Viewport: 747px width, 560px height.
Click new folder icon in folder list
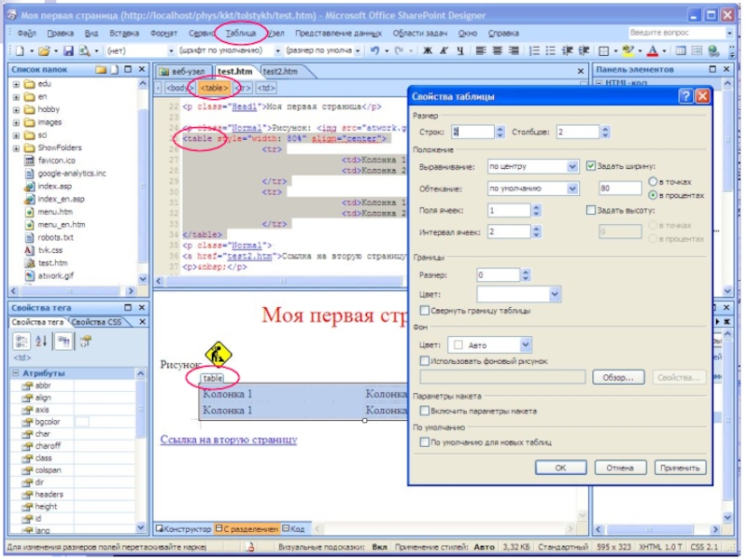click(x=101, y=69)
